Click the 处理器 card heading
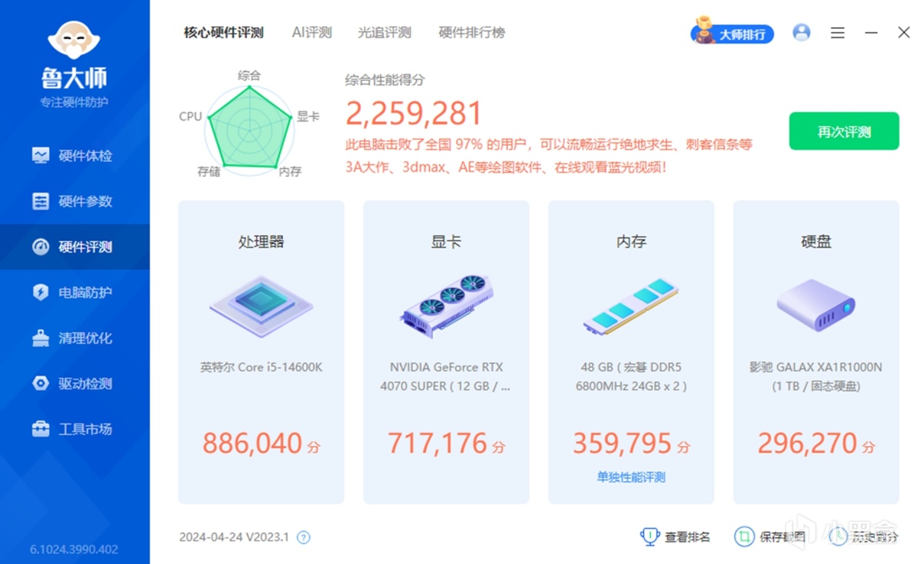 pos(261,242)
